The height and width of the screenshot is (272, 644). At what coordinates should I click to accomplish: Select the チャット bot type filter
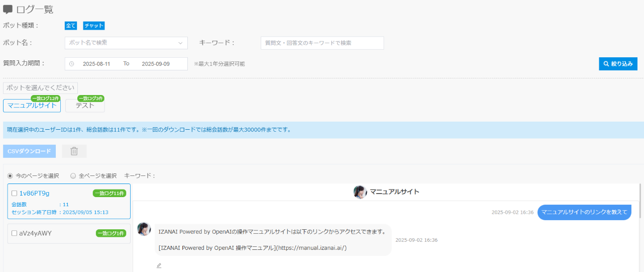click(x=94, y=26)
